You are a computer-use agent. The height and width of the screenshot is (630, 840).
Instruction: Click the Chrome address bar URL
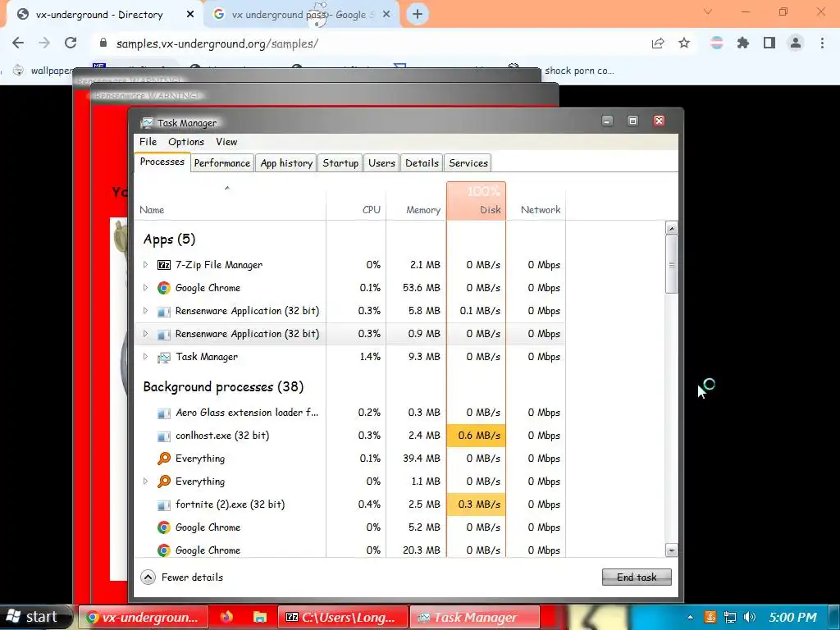217,43
